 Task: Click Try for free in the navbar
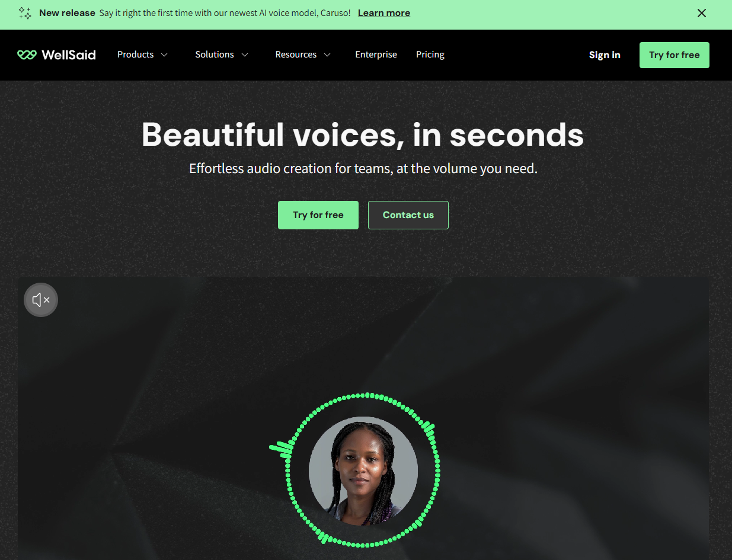click(x=675, y=55)
